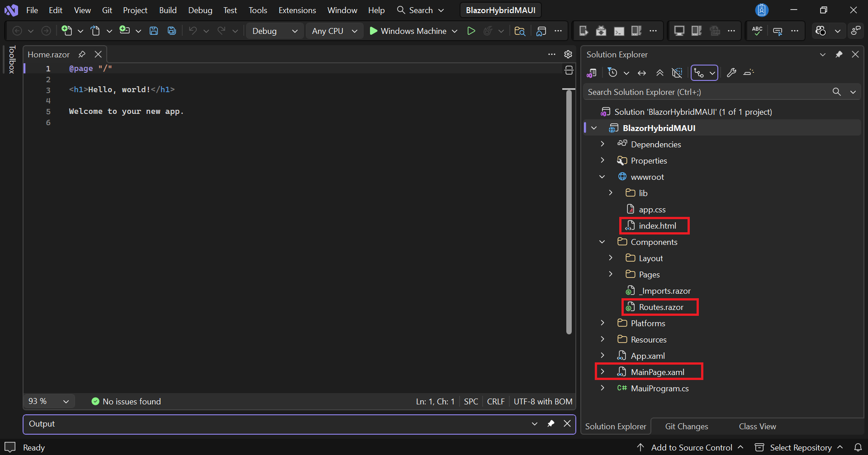Run app on Windows Machine
The width and height of the screenshot is (868, 455).
pyautogui.click(x=408, y=31)
